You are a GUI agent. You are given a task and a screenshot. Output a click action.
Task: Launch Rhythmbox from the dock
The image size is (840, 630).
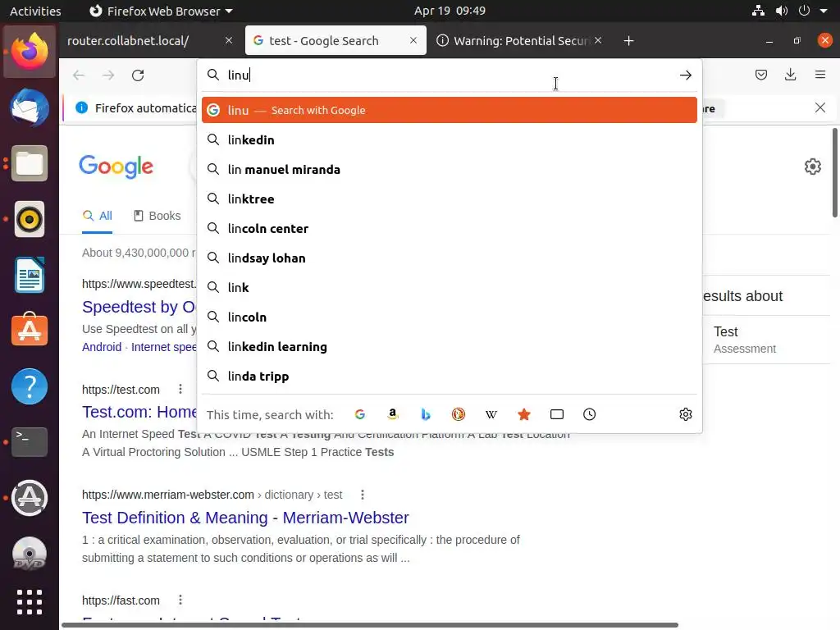tap(30, 219)
